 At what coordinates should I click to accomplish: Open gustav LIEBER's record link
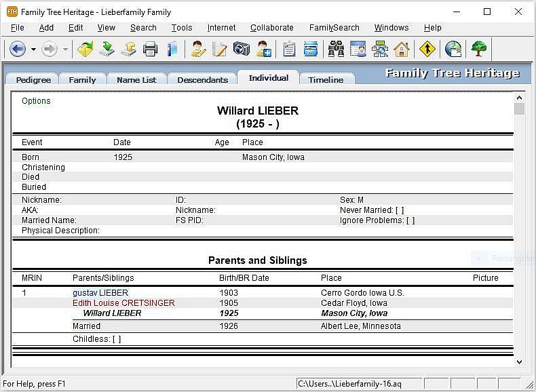click(100, 293)
